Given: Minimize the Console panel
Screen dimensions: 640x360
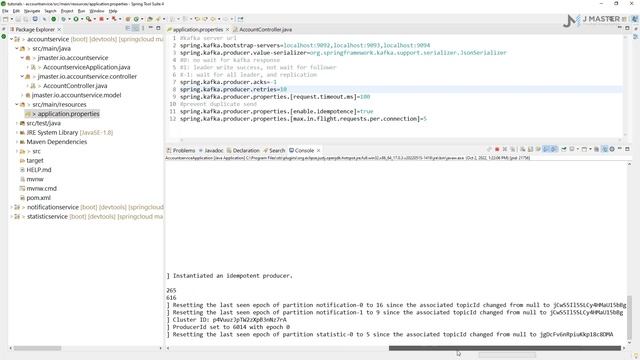Looking at the screenshot, I should [620, 149].
